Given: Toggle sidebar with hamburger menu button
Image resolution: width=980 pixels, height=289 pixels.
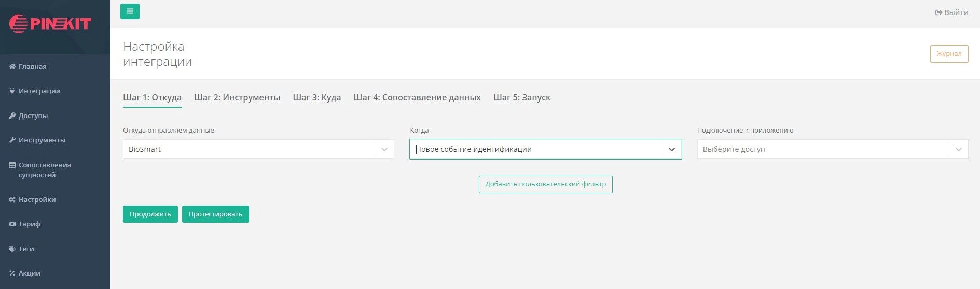Looking at the screenshot, I should click(x=130, y=11).
